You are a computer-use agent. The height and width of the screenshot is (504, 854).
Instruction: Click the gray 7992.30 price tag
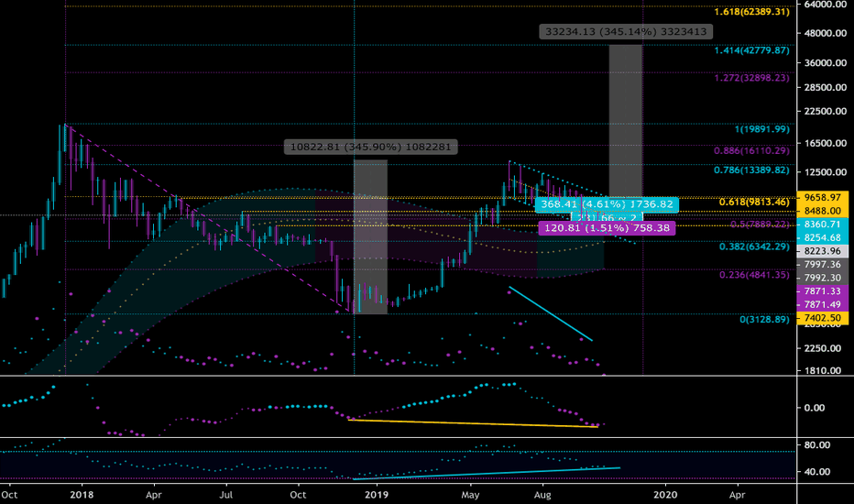point(823,278)
